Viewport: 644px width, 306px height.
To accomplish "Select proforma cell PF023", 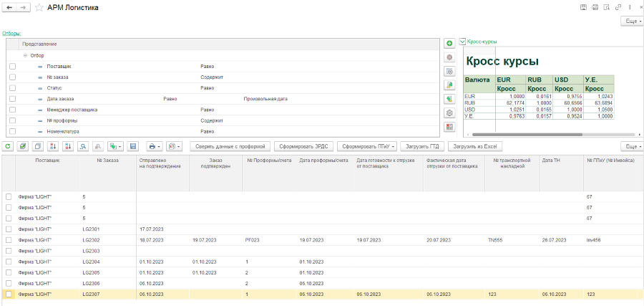I will 252,240.
